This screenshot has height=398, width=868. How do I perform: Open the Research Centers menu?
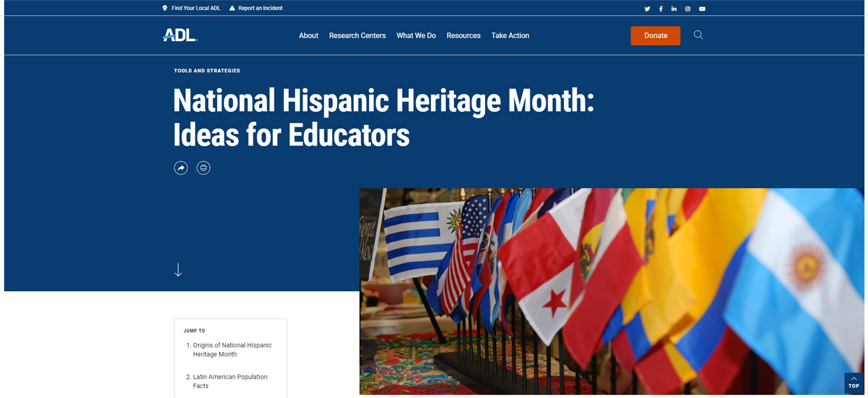[x=357, y=35]
